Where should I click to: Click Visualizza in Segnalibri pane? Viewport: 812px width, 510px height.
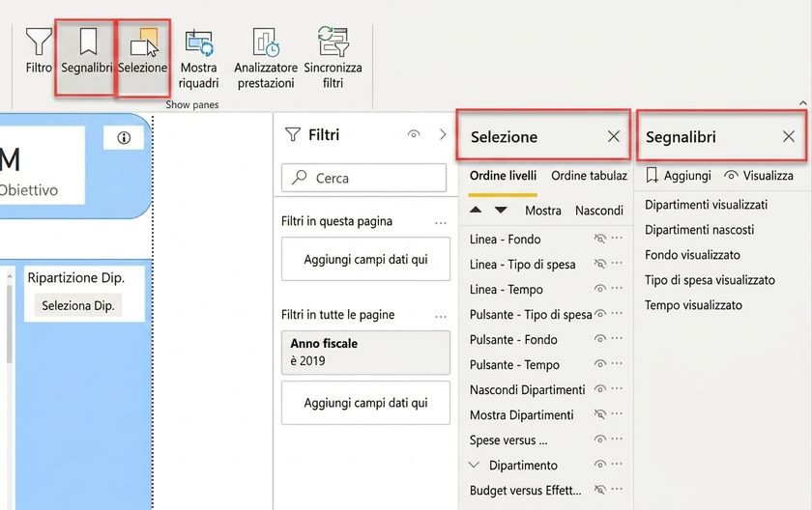759,176
